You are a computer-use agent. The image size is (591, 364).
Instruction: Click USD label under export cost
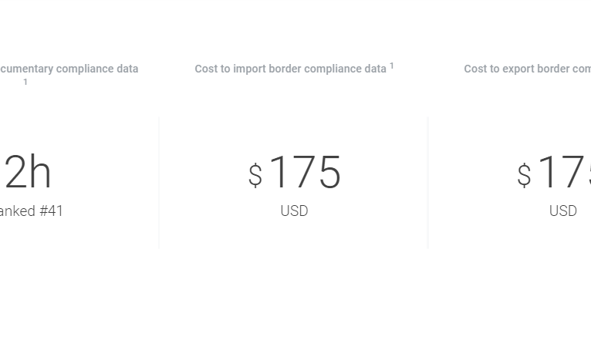[x=562, y=211]
